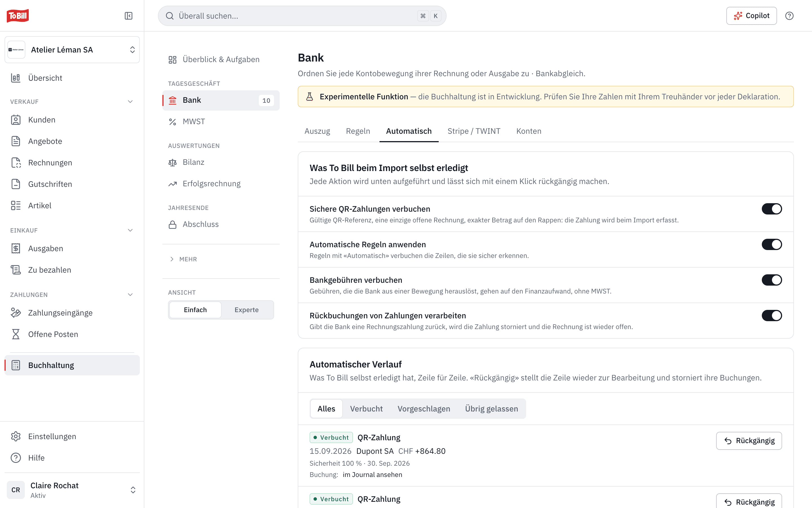Screen dimensions: 812x508
Task: Open Bilanz scale icon
Action: pos(173,163)
